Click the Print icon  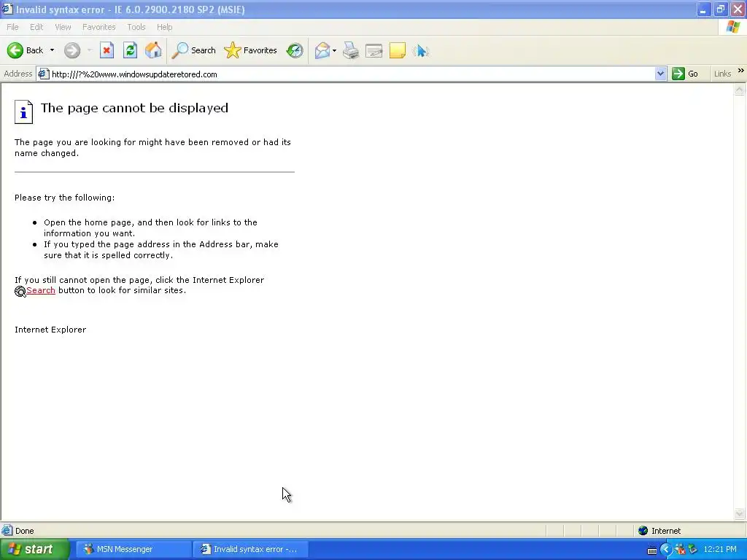point(351,50)
